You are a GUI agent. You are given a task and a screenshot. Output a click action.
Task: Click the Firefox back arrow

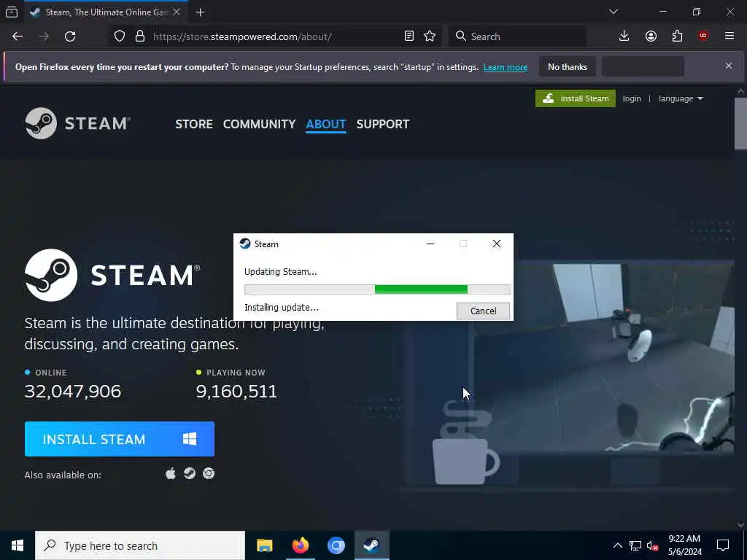click(18, 36)
